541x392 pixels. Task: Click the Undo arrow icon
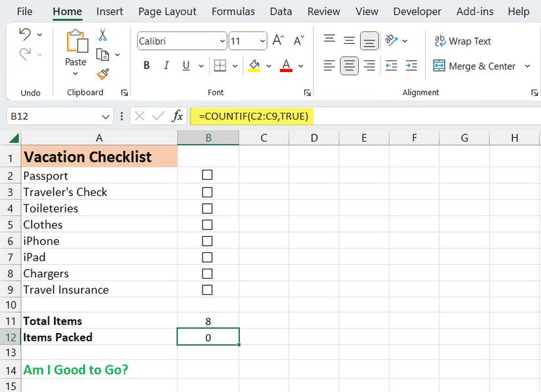(x=25, y=34)
